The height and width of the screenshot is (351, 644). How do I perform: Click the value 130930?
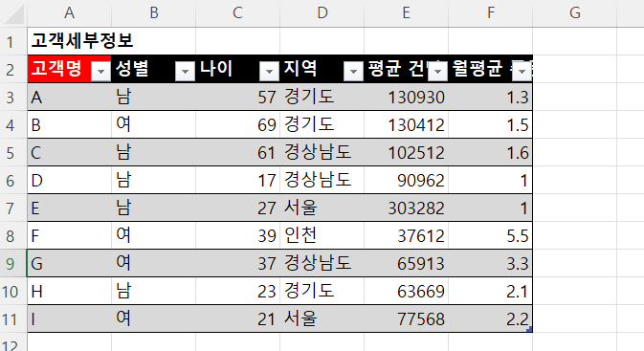point(406,97)
